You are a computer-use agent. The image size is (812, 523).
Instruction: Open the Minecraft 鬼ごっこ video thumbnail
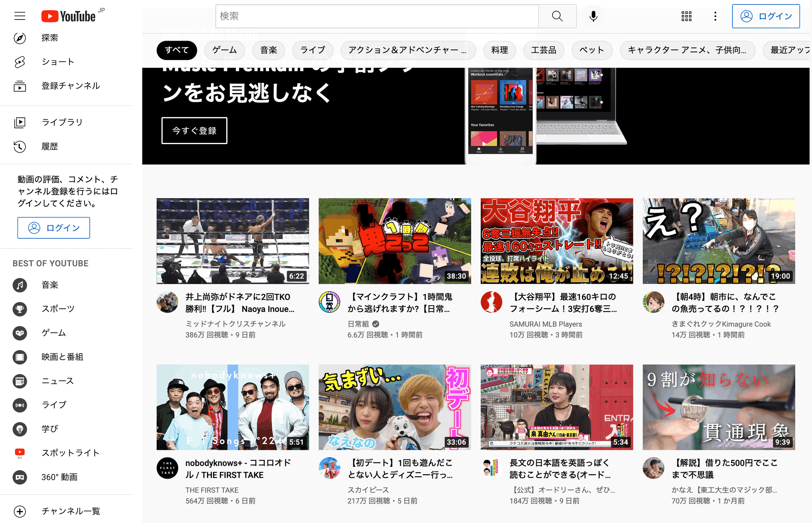click(x=395, y=241)
